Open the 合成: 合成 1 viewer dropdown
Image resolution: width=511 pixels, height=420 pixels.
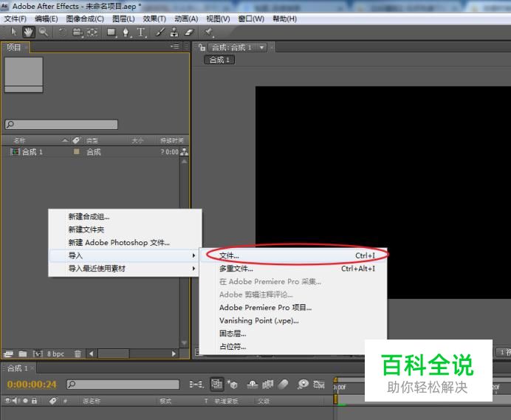[238, 47]
